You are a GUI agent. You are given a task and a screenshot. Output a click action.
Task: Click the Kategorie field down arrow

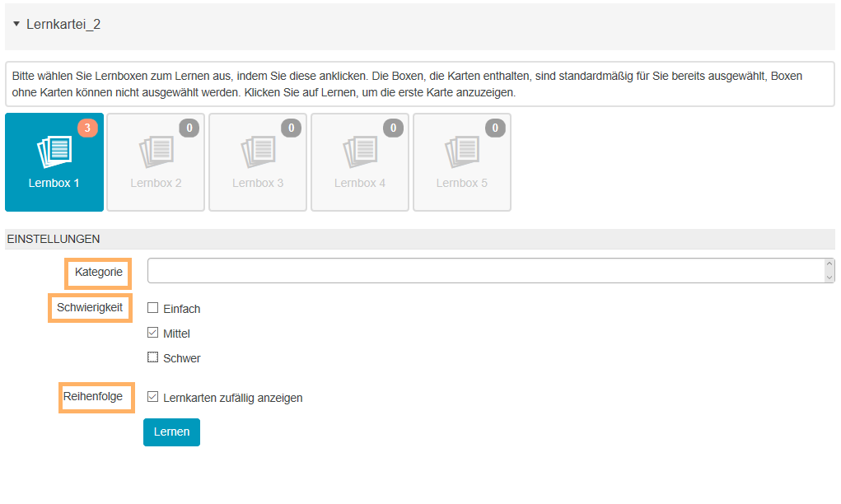[829, 278]
